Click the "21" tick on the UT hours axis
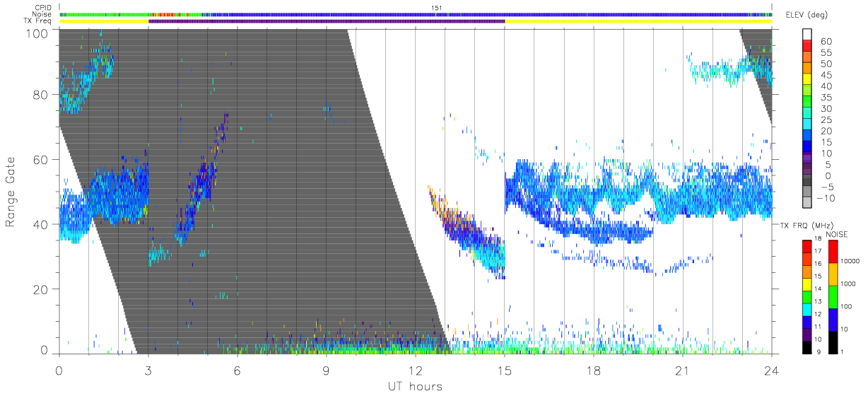This screenshot has width=868, height=401. pos(682,371)
